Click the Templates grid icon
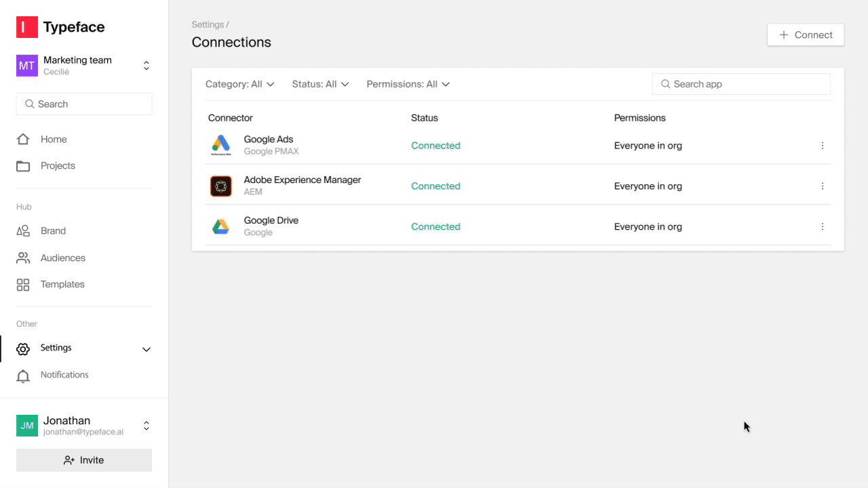Image resolution: width=868 pixels, height=488 pixels. coord(23,285)
